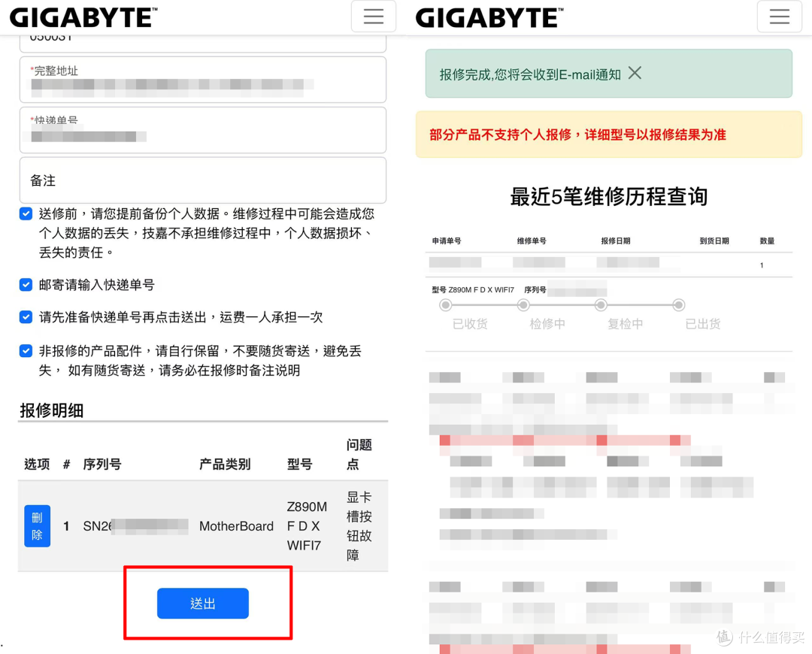
Task: Open hamburger menu on left Gigabyte page
Action: 374,17
